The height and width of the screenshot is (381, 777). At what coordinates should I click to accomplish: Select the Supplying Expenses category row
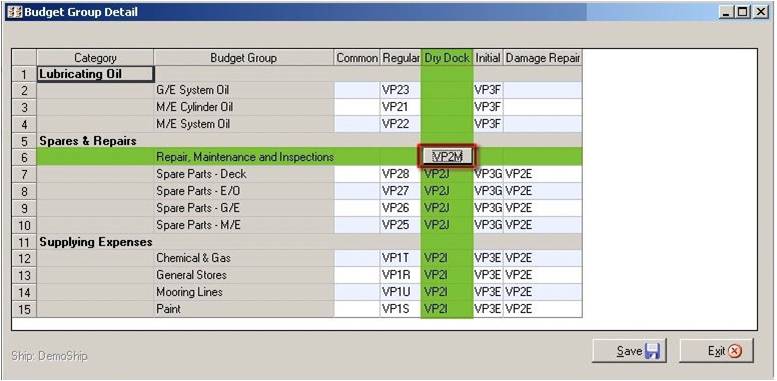pyautogui.click(x=309, y=242)
